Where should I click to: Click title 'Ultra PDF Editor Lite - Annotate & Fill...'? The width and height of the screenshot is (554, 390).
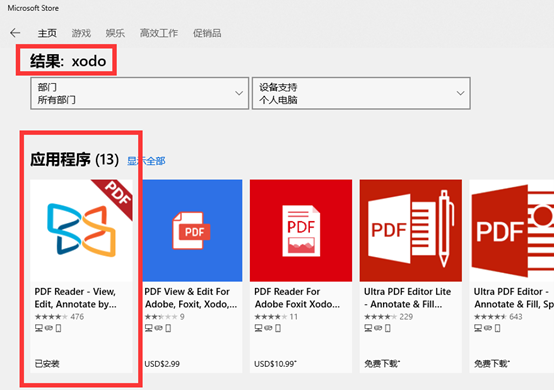click(x=407, y=298)
